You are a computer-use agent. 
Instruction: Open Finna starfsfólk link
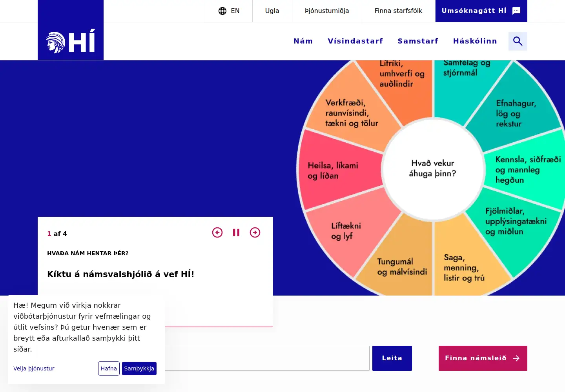[x=399, y=11]
